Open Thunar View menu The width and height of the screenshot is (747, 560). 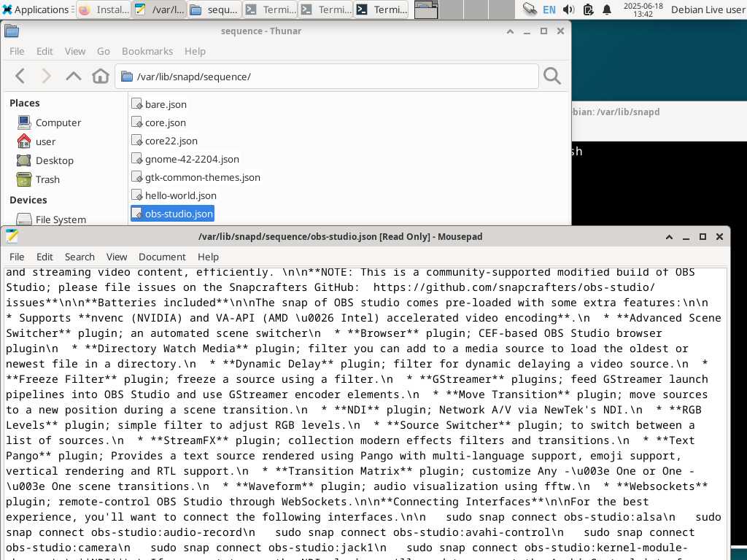pos(75,51)
